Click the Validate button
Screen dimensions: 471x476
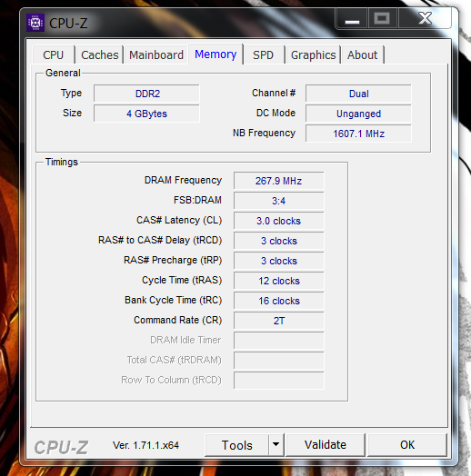(326, 445)
